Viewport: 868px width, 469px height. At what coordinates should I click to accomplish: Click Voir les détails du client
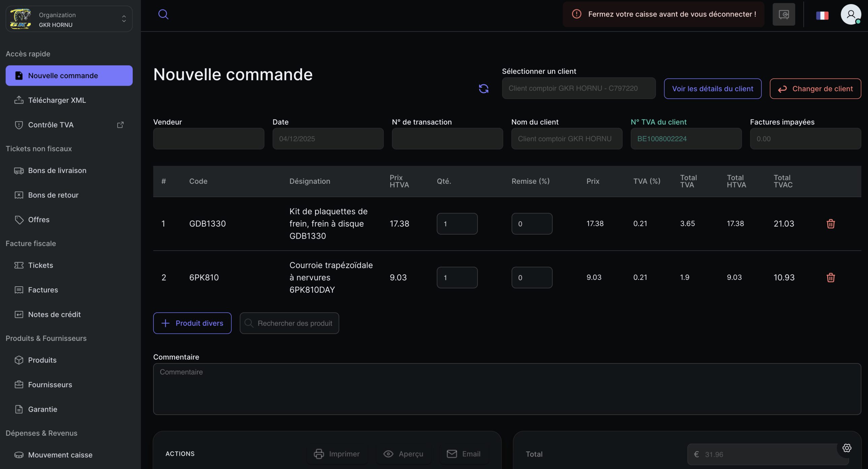coord(712,88)
